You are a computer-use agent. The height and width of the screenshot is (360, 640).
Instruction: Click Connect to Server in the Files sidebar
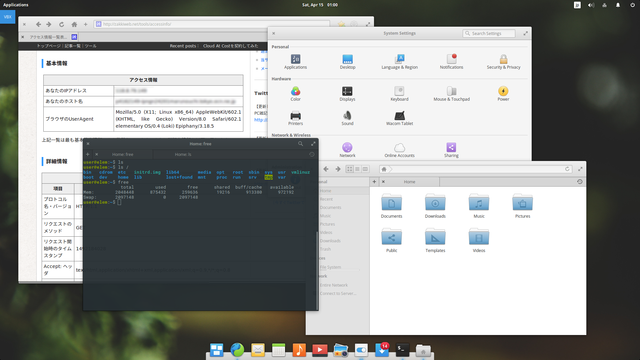(338, 293)
